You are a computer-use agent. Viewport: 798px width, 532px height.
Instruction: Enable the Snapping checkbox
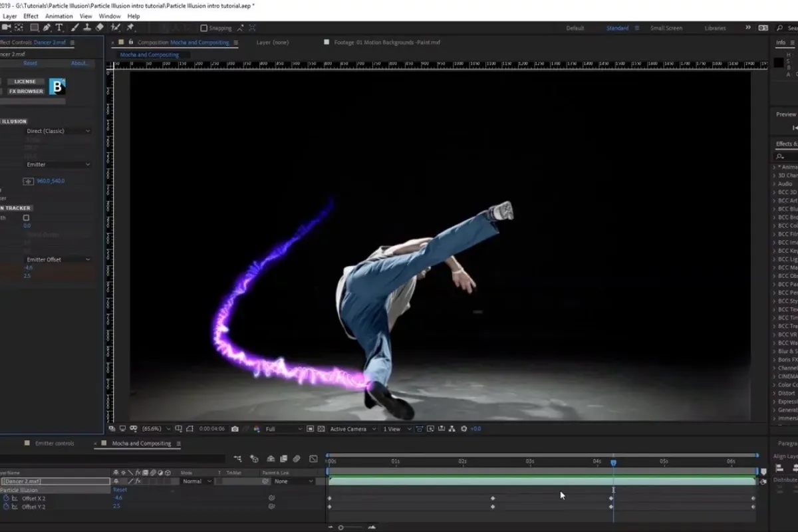[204, 28]
